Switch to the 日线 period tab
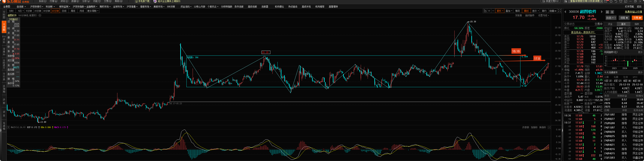This screenshot has height=161, width=644. (x=64, y=11)
